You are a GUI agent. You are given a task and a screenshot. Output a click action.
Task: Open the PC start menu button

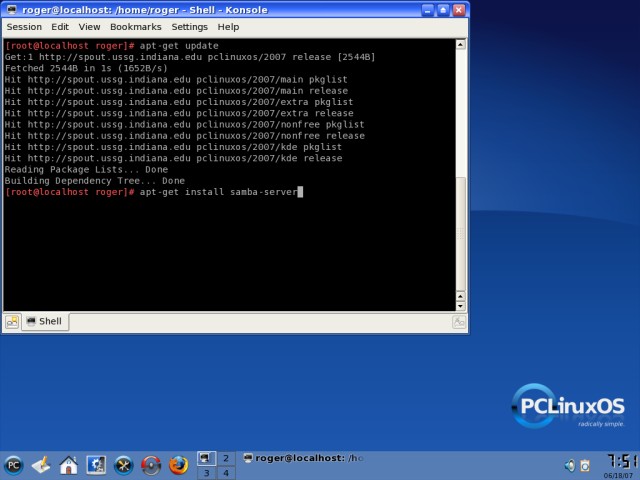pos(13,465)
